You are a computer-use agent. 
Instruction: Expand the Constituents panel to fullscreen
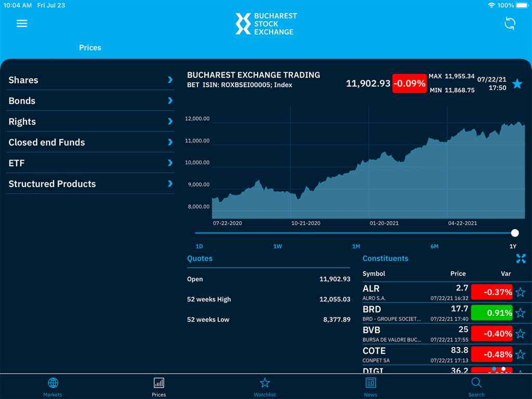[x=521, y=258]
